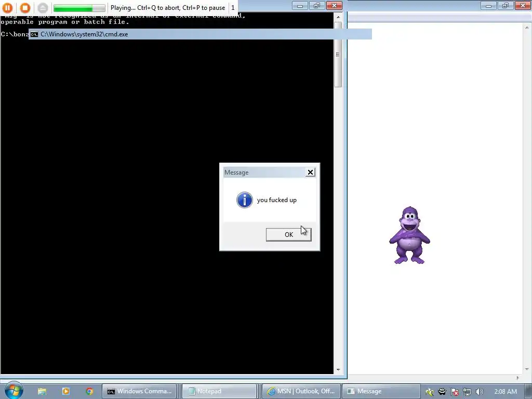Minimize the right background window
The image size is (532, 399).
488,5
